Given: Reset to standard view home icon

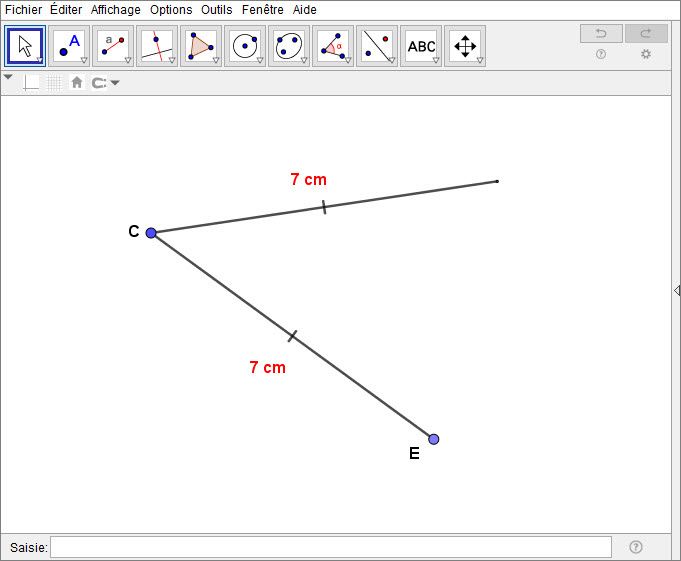Looking at the screenshot, I should tap(77, 82).
